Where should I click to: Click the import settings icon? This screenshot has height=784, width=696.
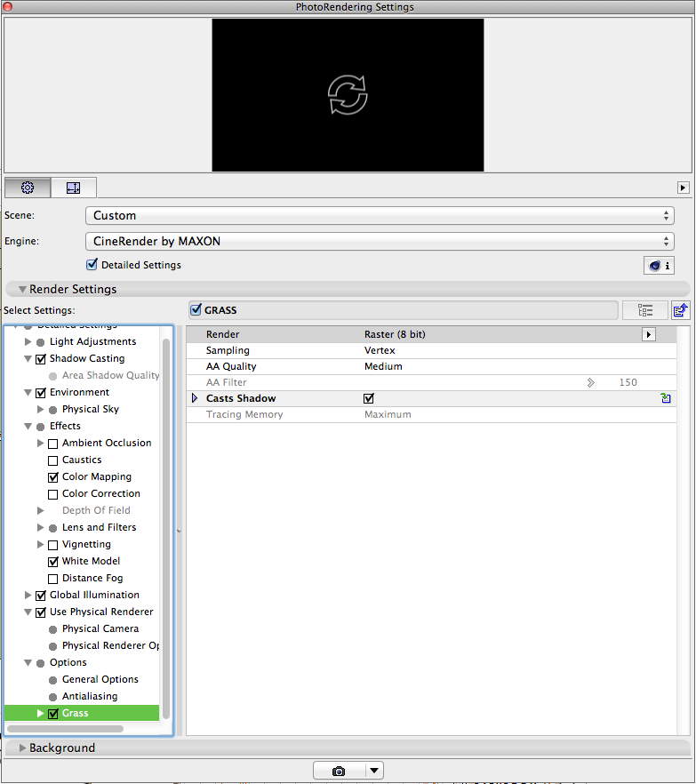[x=680, y=310]
